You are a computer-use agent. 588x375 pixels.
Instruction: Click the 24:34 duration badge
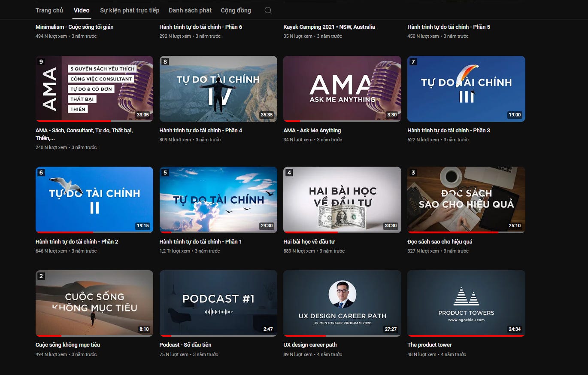point(515,329)
